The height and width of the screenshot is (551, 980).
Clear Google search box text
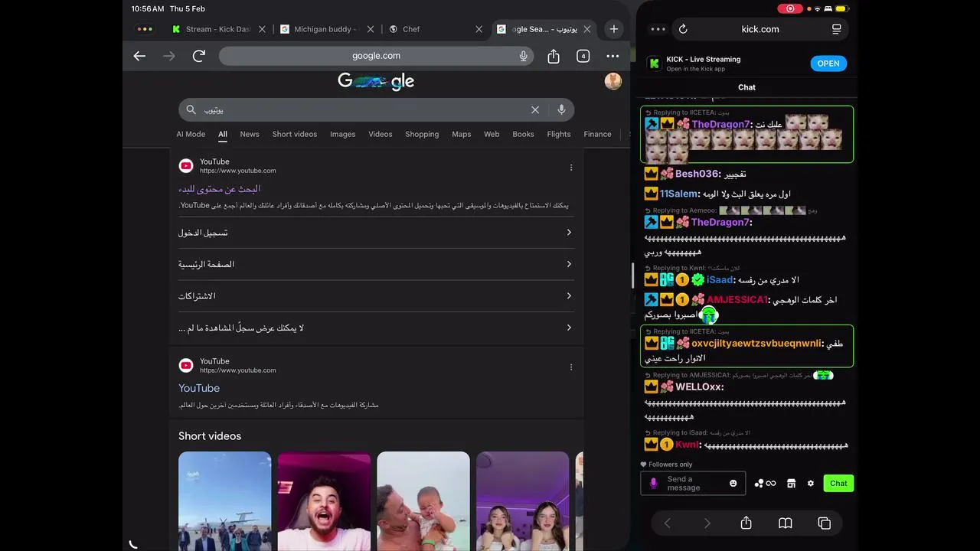point(535,109)
